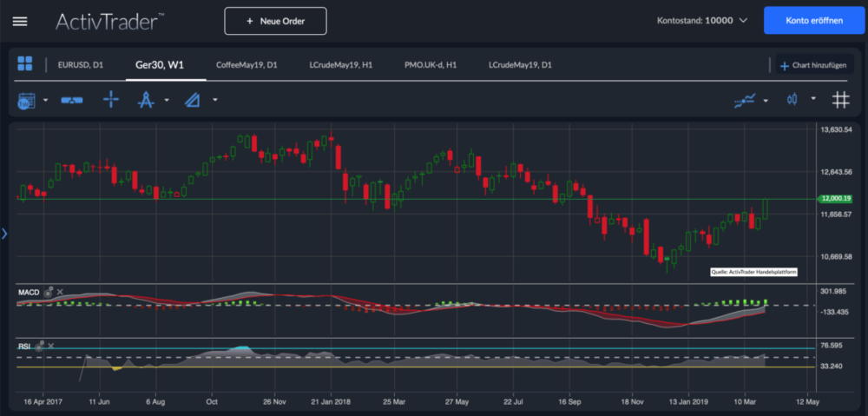The width and height of the screenshot is (868, 416).
Task: Click the 21 Jan 2018 date label
Action: click(331, 400)
